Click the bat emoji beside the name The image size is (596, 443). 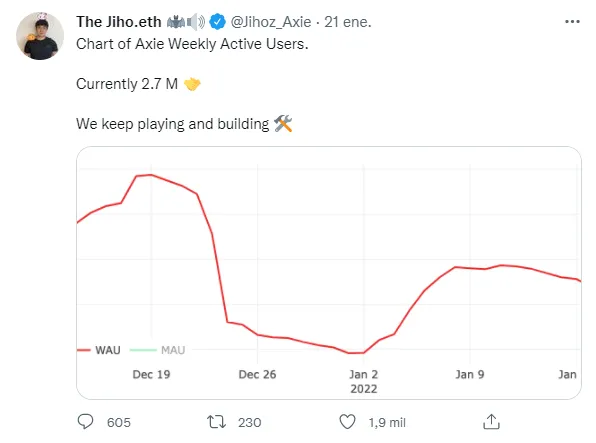coord(176,22)
